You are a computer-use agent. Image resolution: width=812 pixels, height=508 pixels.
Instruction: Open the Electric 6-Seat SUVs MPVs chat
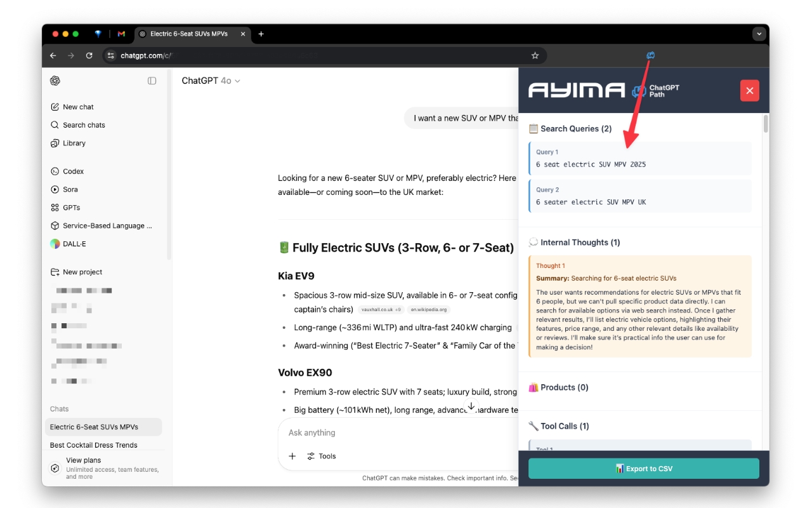click(103, 427)
